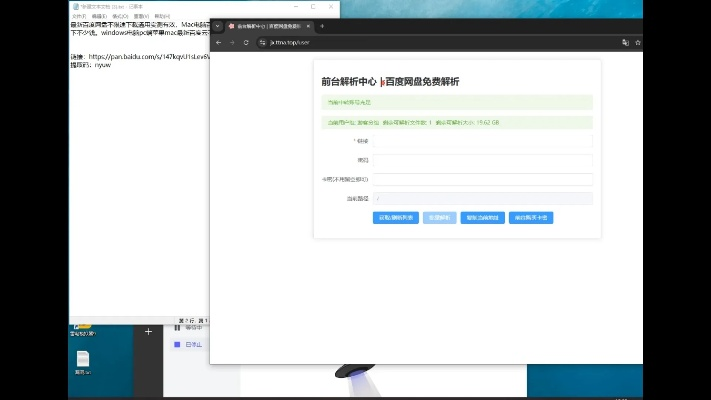This screenshot has width=711, height=400.
Task: Go back in the Chrome browser
Action: tap(219, 43)
